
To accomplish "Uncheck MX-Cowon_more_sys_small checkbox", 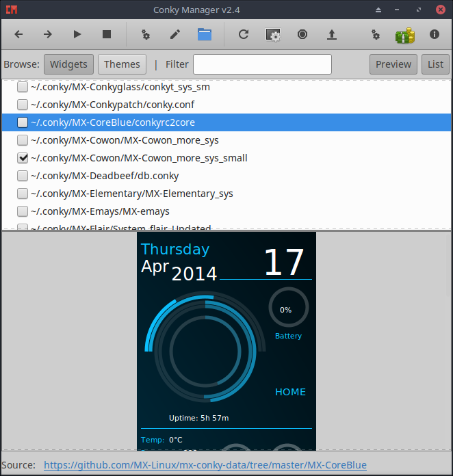I will pyautogui.click(x=23, y=158).
